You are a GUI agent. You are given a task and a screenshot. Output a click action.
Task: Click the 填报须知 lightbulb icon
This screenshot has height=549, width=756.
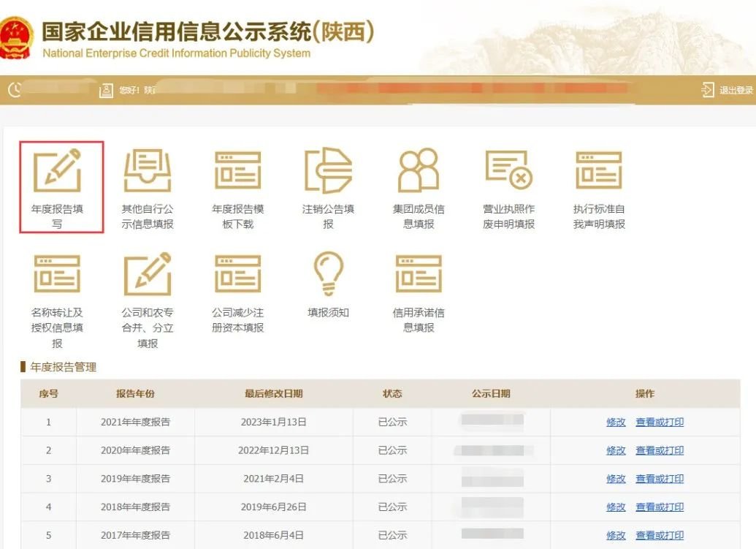click(x=329, y=273)
